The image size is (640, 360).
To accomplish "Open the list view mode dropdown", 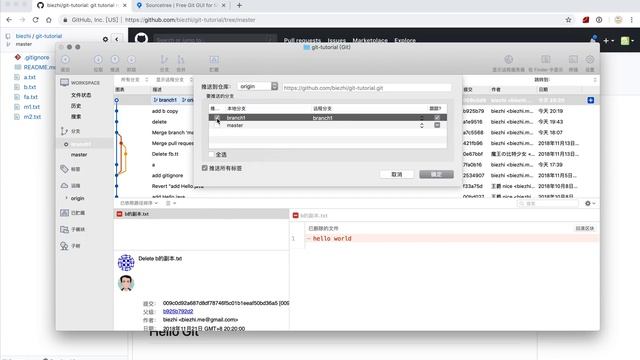I will 171,203.
